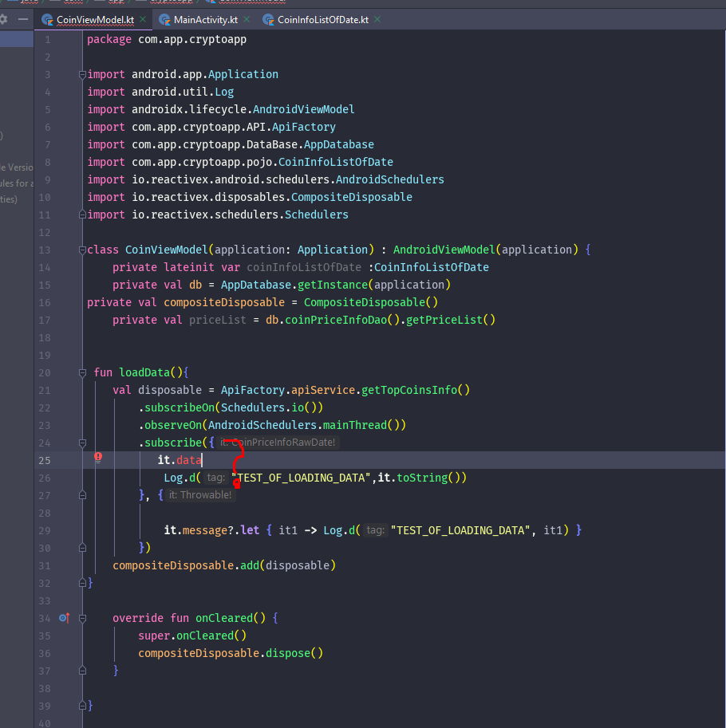Click the override gutter icon beside onCleared
Viewport: 726px width, 728px height.
point(65,618)
